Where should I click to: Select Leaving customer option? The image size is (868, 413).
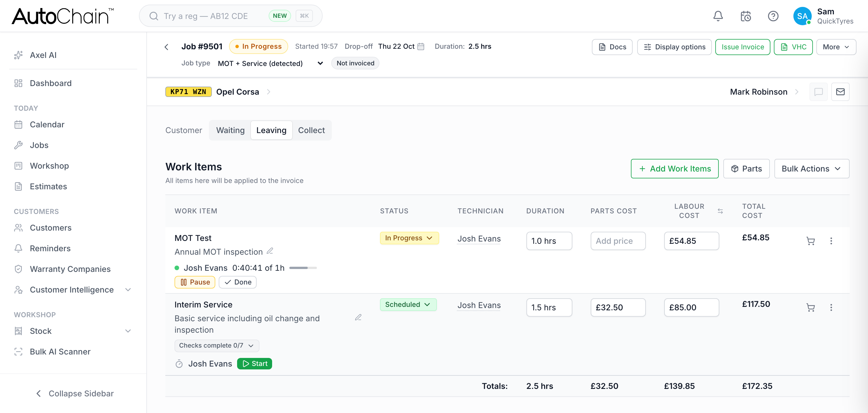(x=271, y=130)
